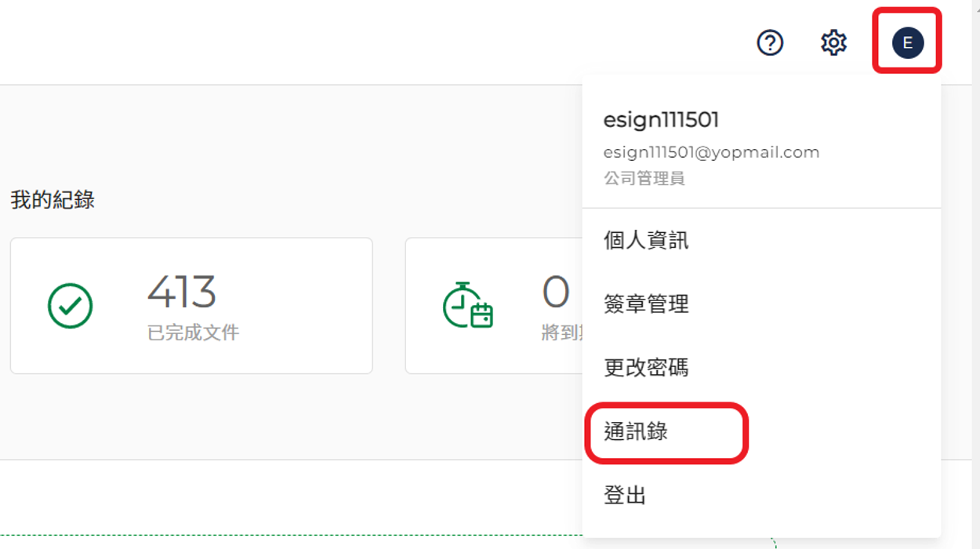Open the settings gear icon
980x549 pixels.
point(833,42)
